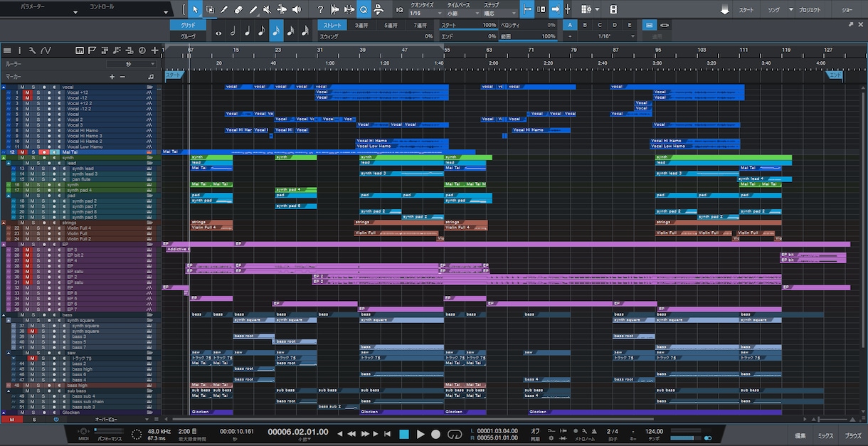Viewport: 868px width, 446px height.
Task: Open the tempo track clock icon
Action: (142, 51)
